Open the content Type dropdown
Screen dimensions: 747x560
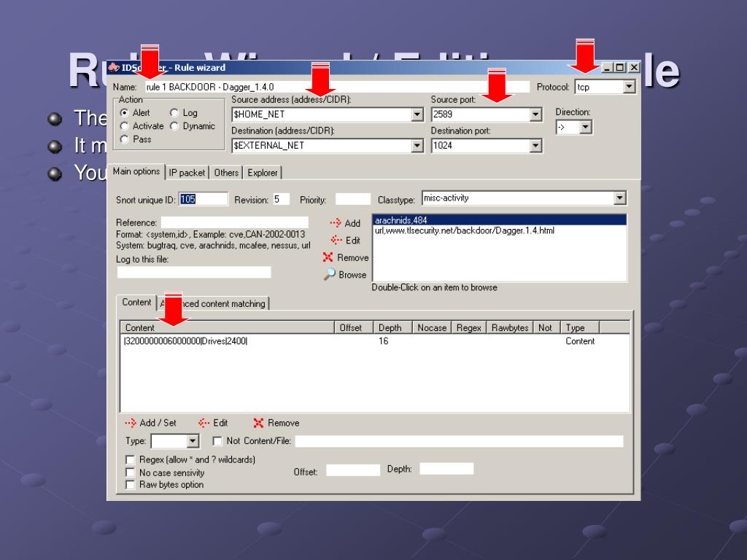[193, 441]
